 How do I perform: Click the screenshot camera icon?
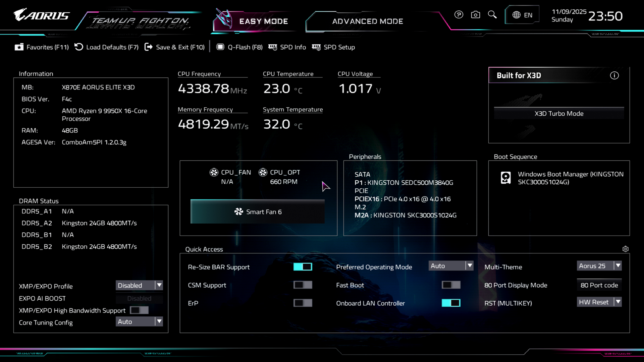click(475, 15)
